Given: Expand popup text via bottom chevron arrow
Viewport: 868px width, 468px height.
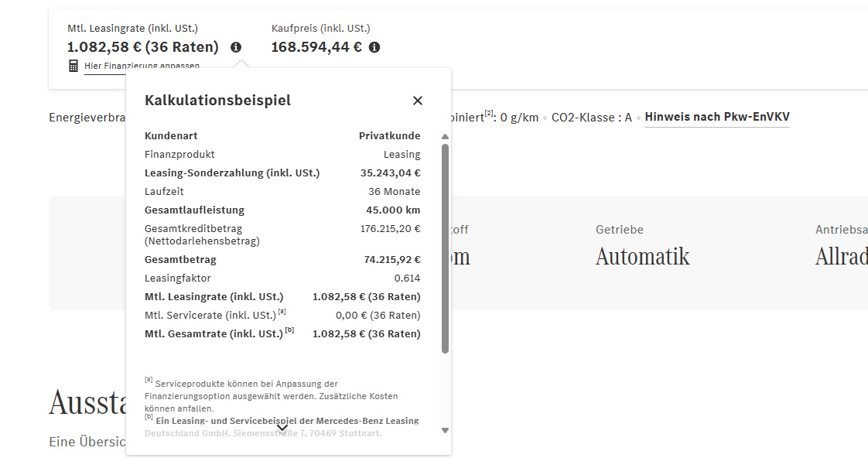Looking at the screenshot, I should click(x=282, y=428).
